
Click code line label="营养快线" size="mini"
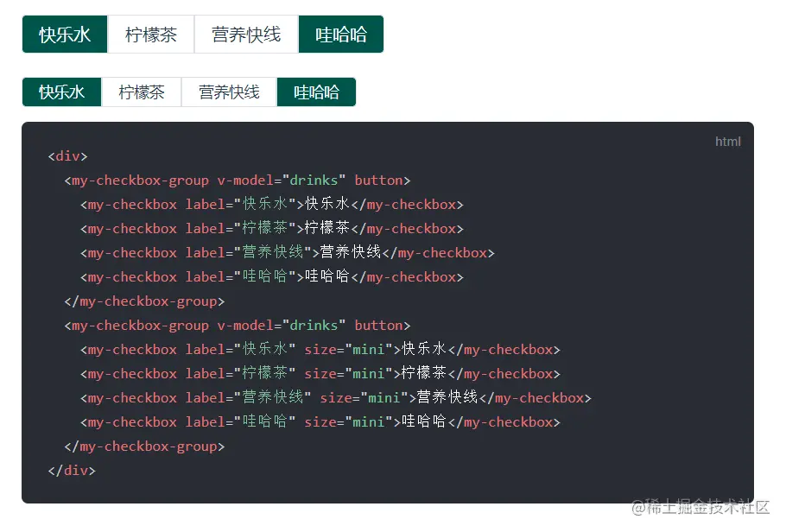point(336,397)
